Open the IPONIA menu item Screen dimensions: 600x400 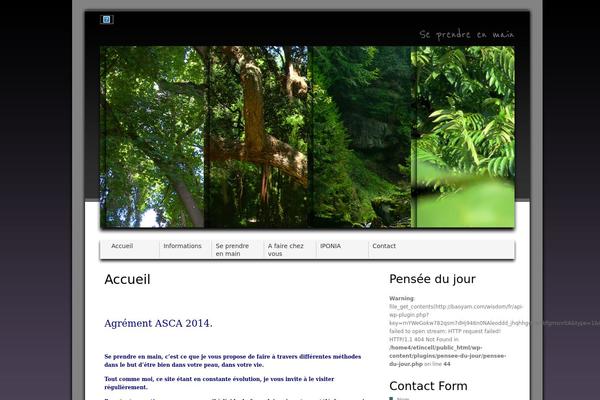pos(330,246)
